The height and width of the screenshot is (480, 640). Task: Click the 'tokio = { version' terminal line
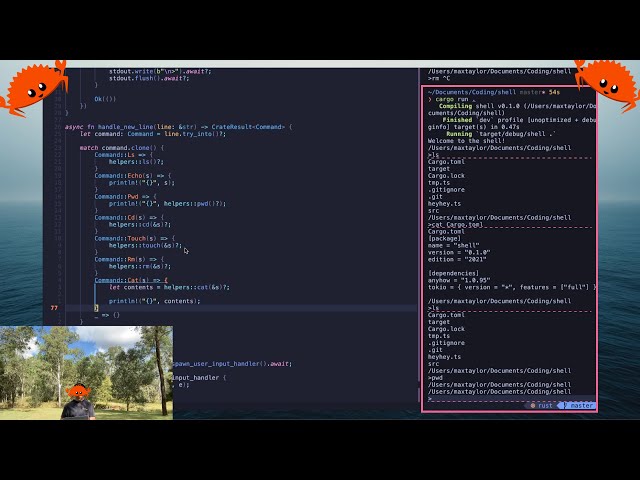(512, 287)
